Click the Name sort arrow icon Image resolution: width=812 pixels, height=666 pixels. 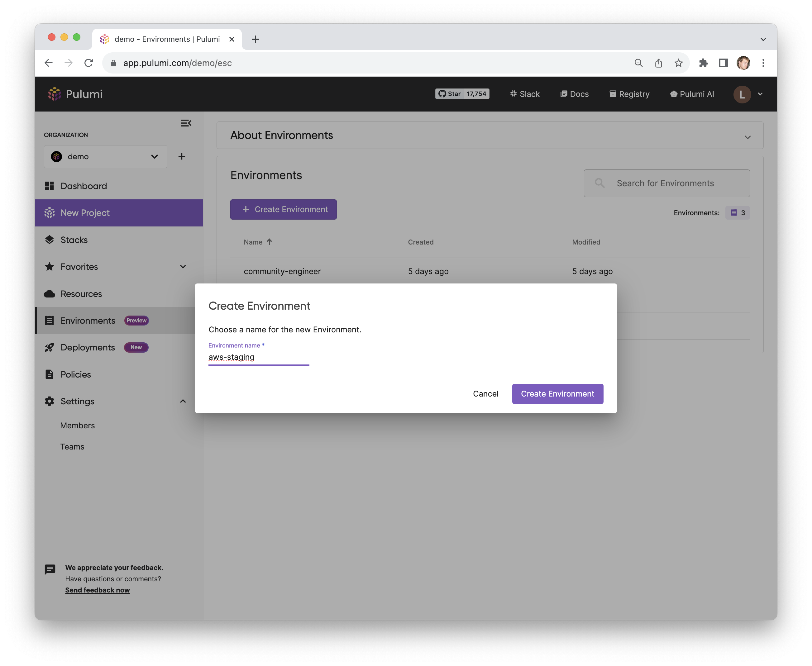[270, 242]
